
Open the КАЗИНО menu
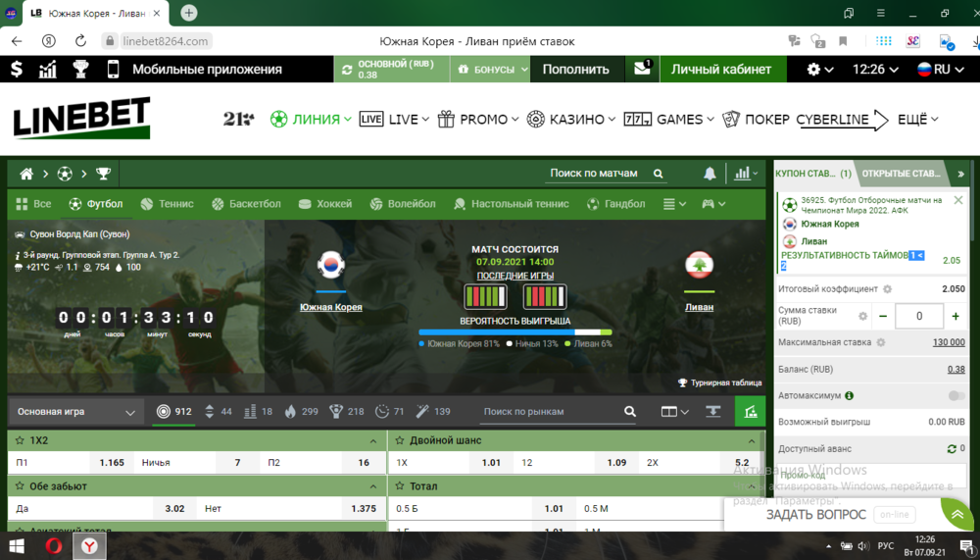pyautogui.click(x=571, y=119)
